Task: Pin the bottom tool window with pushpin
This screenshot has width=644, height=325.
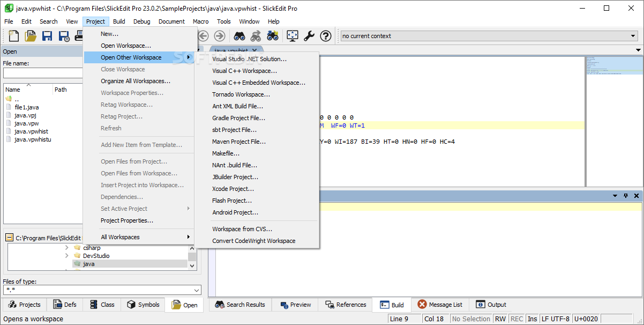Action: [x=626, y=196]
